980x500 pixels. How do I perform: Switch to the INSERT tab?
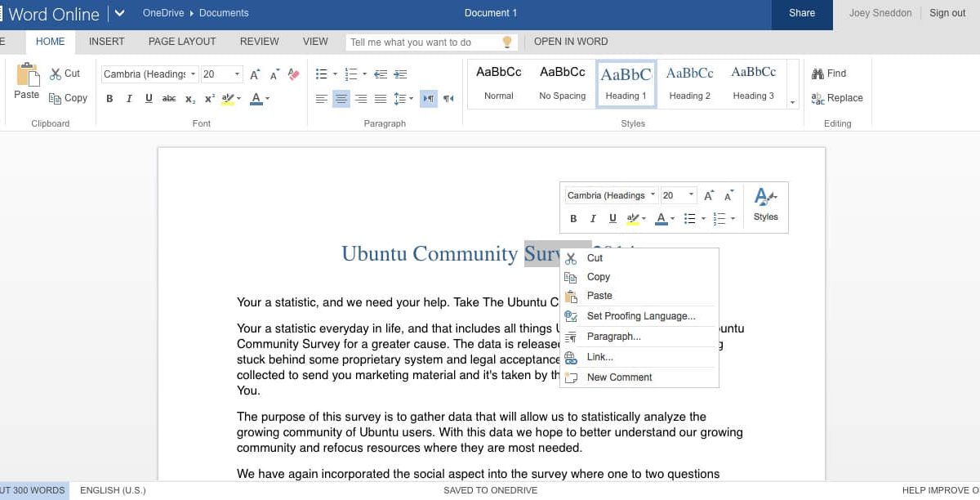106,42
